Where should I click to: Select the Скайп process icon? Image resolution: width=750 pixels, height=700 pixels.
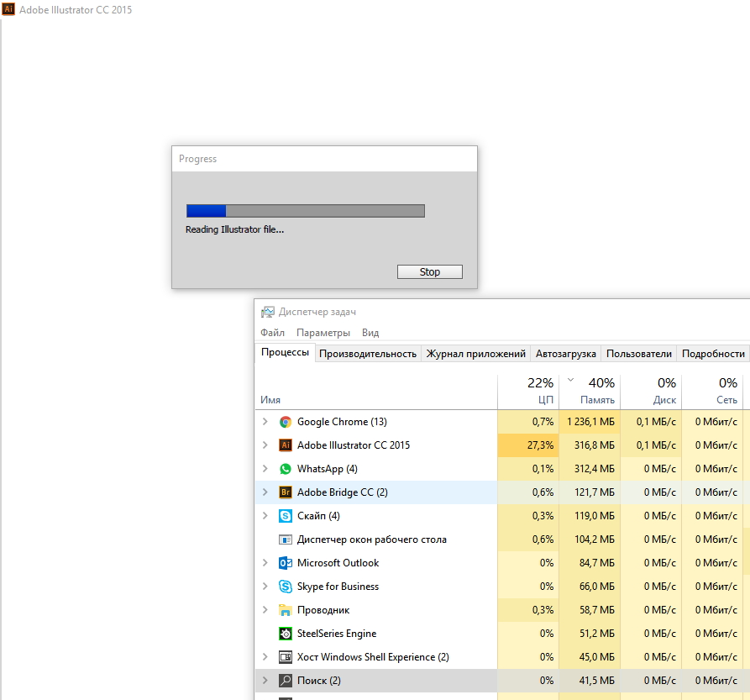(286, 516)
